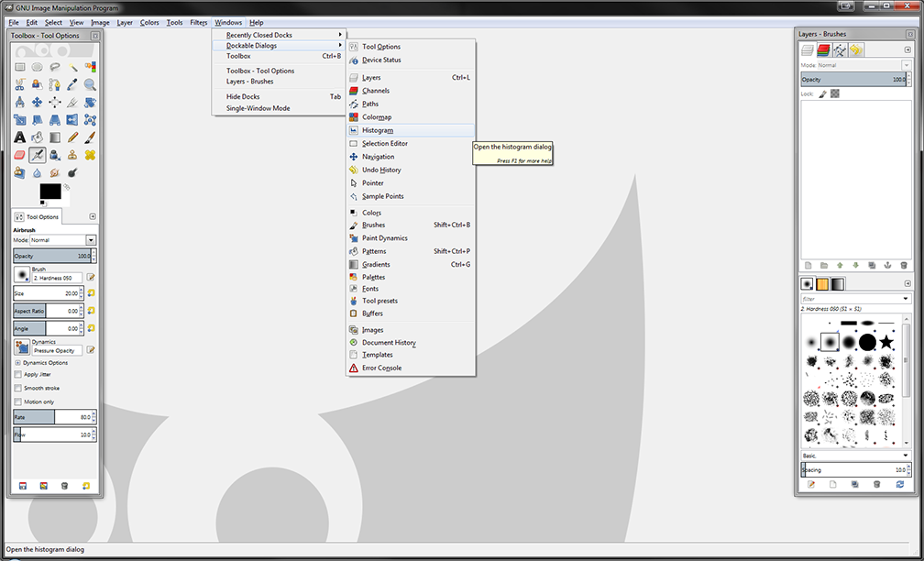Select the Eraser tool

pyautogui.click(x=20, y=155)
